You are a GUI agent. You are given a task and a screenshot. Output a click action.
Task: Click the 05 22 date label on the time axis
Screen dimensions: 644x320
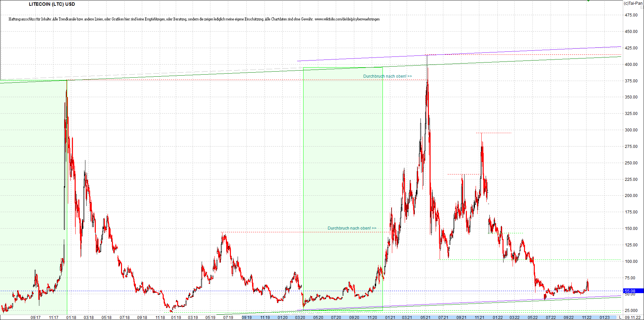[x=533, y=317]
